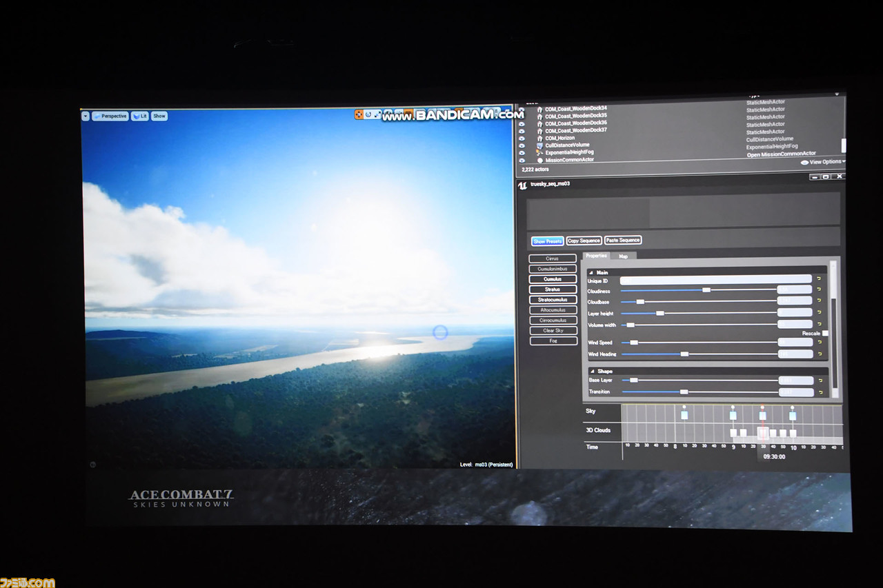Reset Unique ID with its yellow arrow
This screenshot has height=588, width=883.
820,279
